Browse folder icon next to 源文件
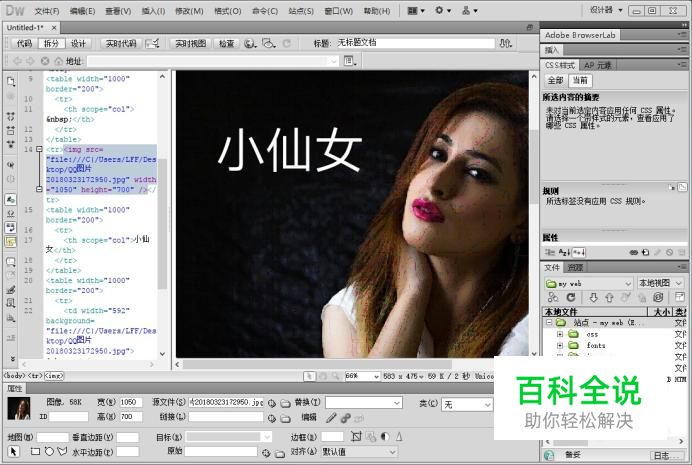This screenshot has width=692, height=465. pyautogui.click(x=286, y=403)
